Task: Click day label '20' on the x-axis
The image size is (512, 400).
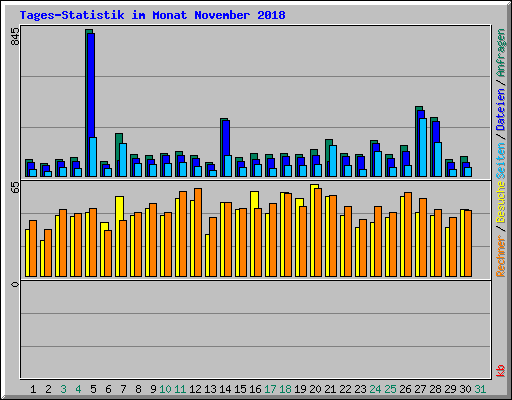Action: [315, 389]
